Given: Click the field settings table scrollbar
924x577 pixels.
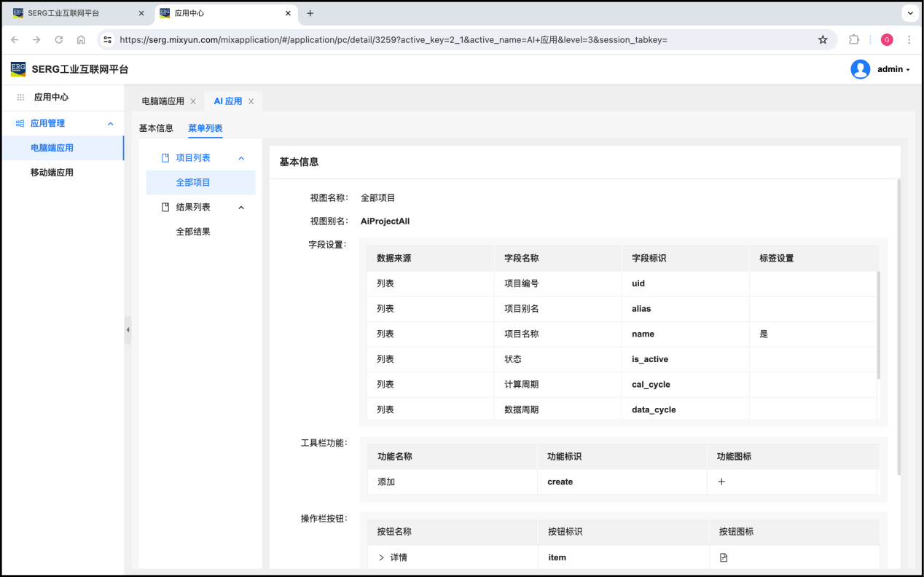Looking at the screenshot, I should (878, 324).
